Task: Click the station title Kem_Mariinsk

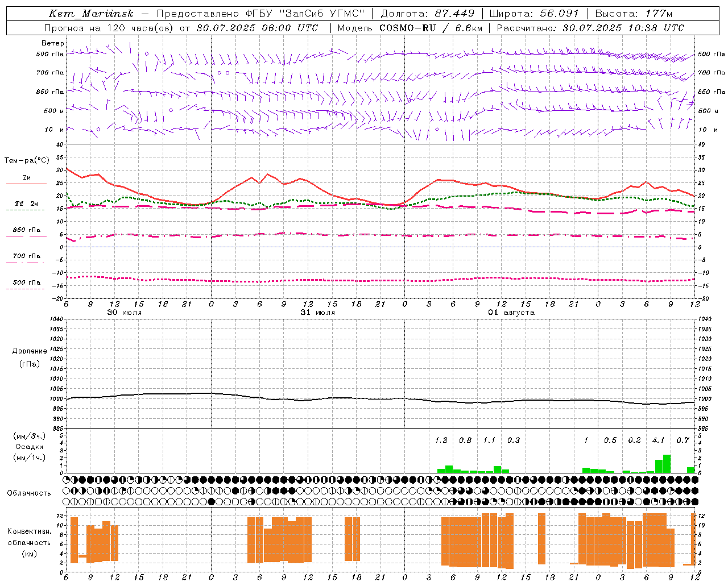Action: click(x=91, y=14)
